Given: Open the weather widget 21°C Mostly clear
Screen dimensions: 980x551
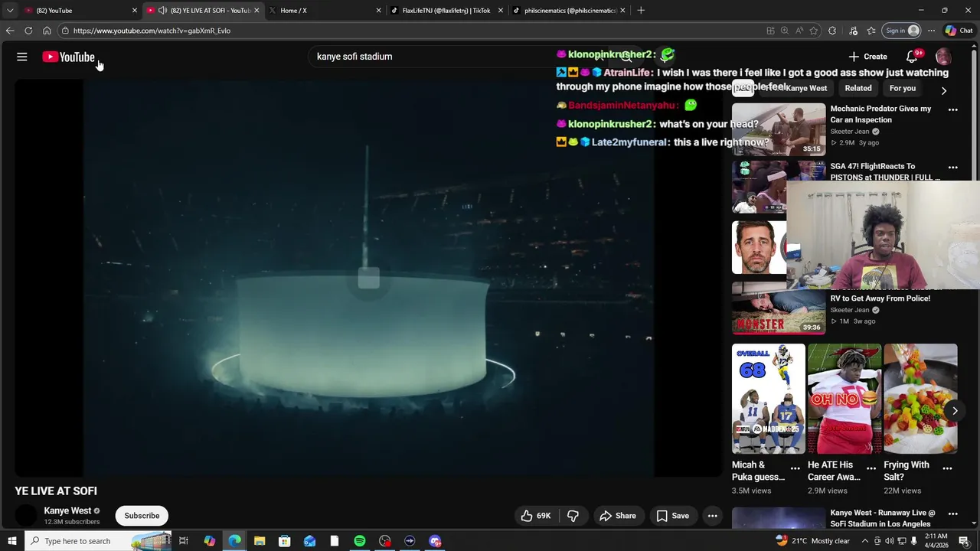Looking at the screenshot, I should click(x=813, y=541).
